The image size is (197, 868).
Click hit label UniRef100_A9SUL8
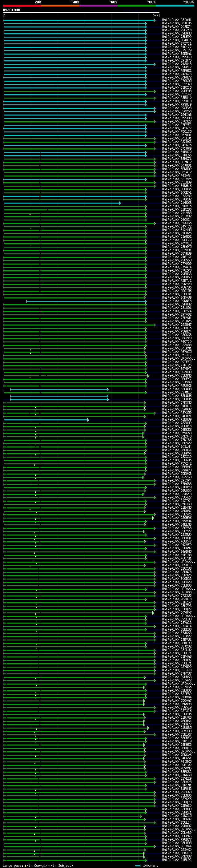click(176, 101)
